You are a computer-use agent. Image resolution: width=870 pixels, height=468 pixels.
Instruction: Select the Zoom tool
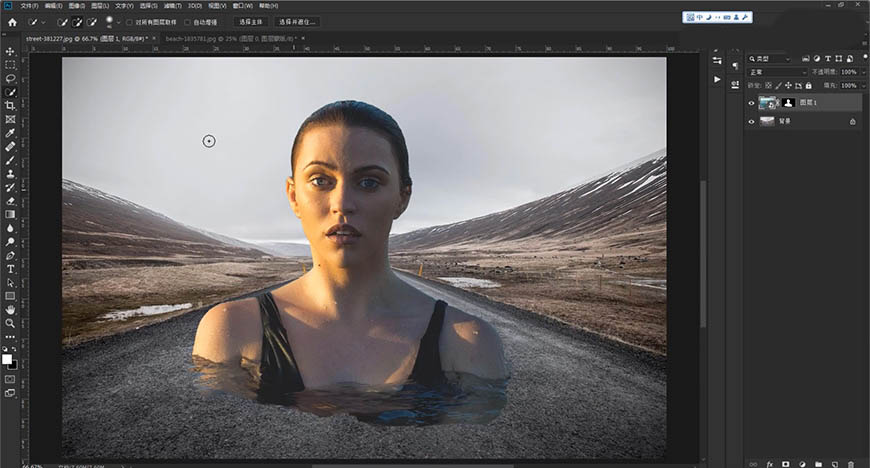click(x=10, y=323)
